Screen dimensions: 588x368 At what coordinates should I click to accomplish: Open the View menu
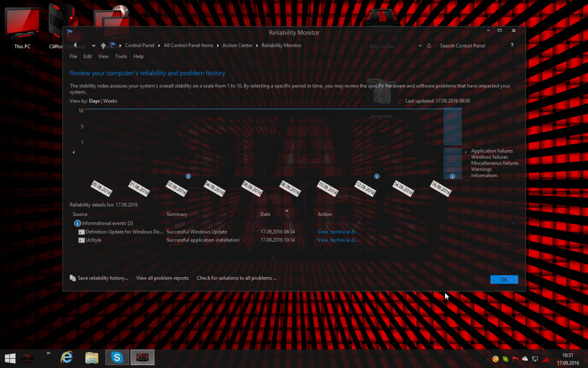click(x=103, y=56)
